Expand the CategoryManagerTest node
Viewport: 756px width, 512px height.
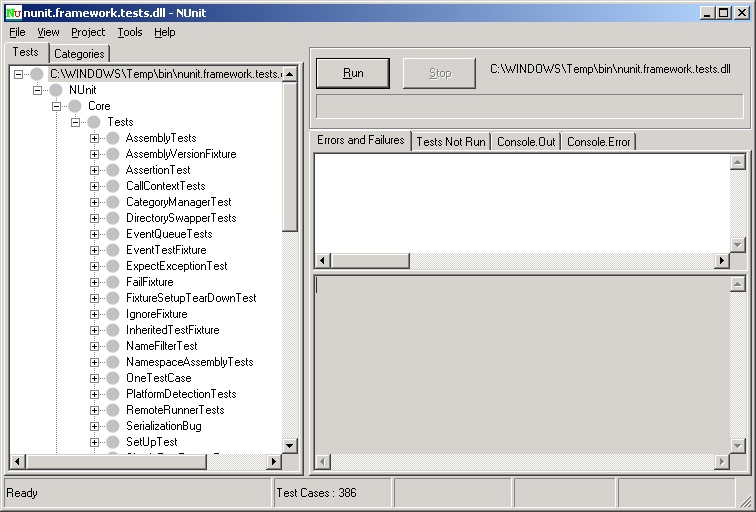point(94,202)
